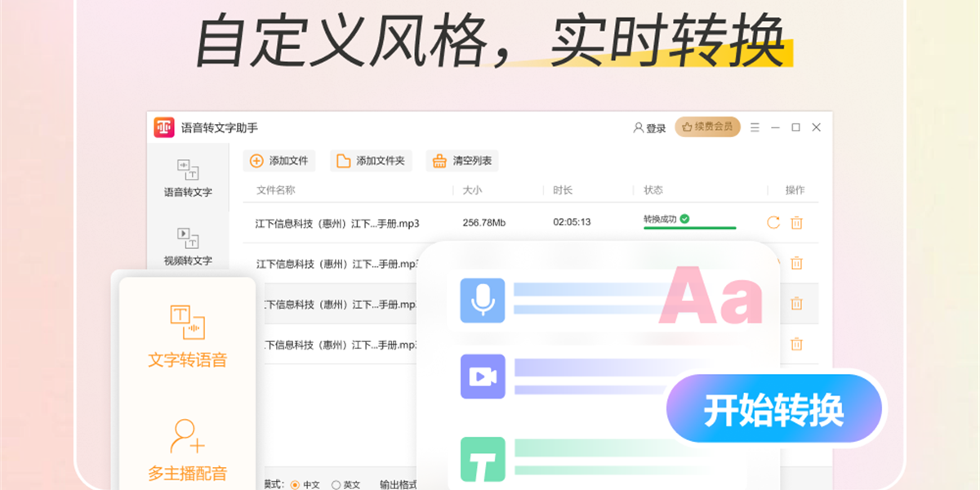Click the 大小 column header
The height and width of the screenshot is (490, 980).
473,190
